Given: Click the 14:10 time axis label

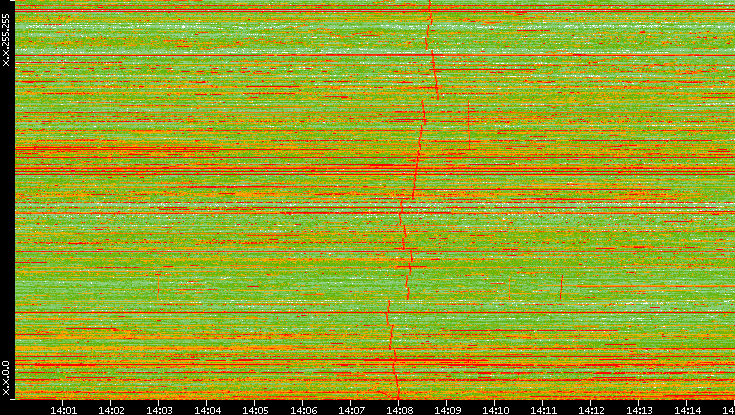Looking at the screenshot, I should click(495, 410).
